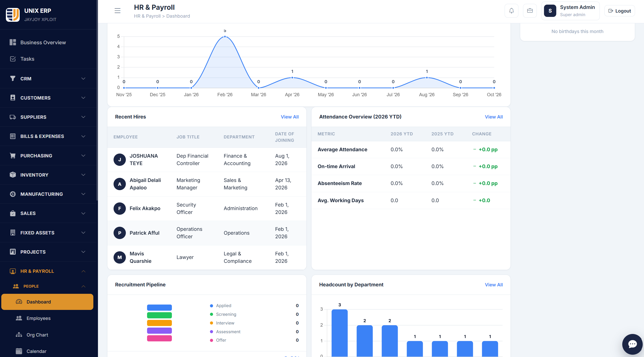Click the Purchasing cart icon
Screen dimensions: 644x357
13,156
